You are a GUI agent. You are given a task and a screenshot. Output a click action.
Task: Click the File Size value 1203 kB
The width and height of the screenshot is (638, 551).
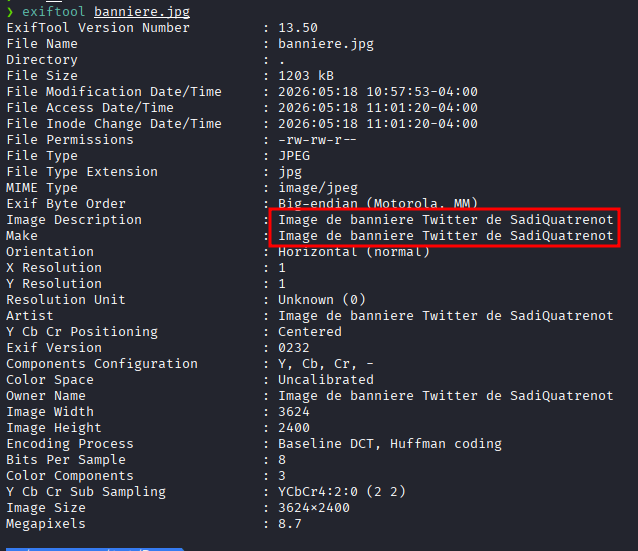[x=306, y=76]
